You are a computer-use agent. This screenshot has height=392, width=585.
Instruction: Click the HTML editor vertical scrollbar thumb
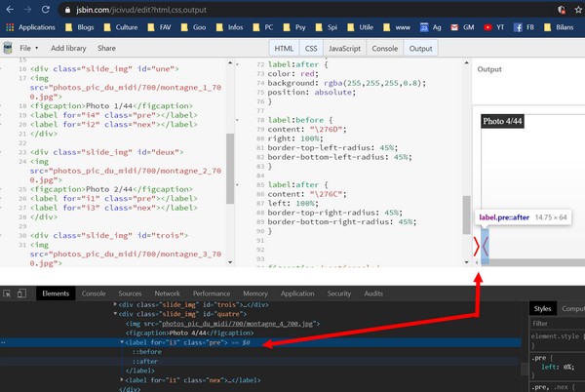tap(230, 169)
